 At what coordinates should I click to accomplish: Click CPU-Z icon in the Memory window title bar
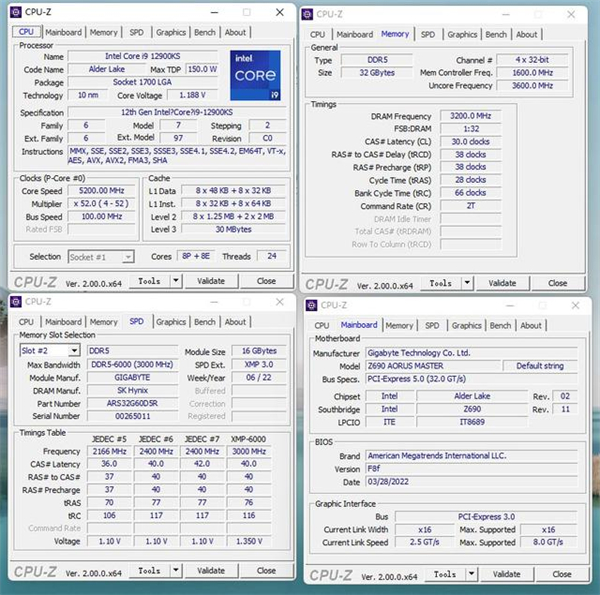309,14
